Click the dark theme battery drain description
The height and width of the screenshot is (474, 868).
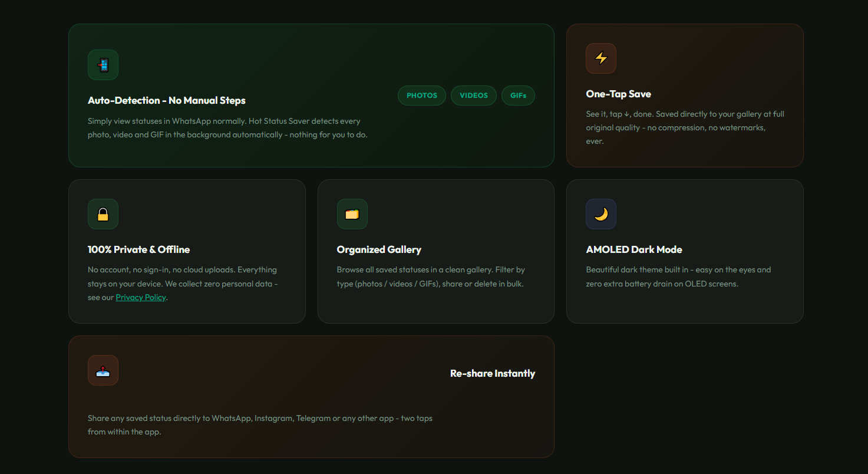(678, 277)
